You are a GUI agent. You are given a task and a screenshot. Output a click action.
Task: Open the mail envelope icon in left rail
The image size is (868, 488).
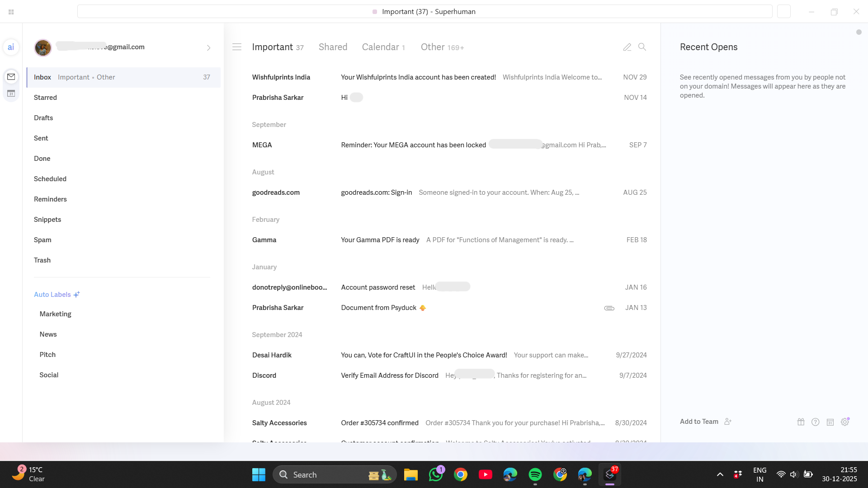pos(11,77)
